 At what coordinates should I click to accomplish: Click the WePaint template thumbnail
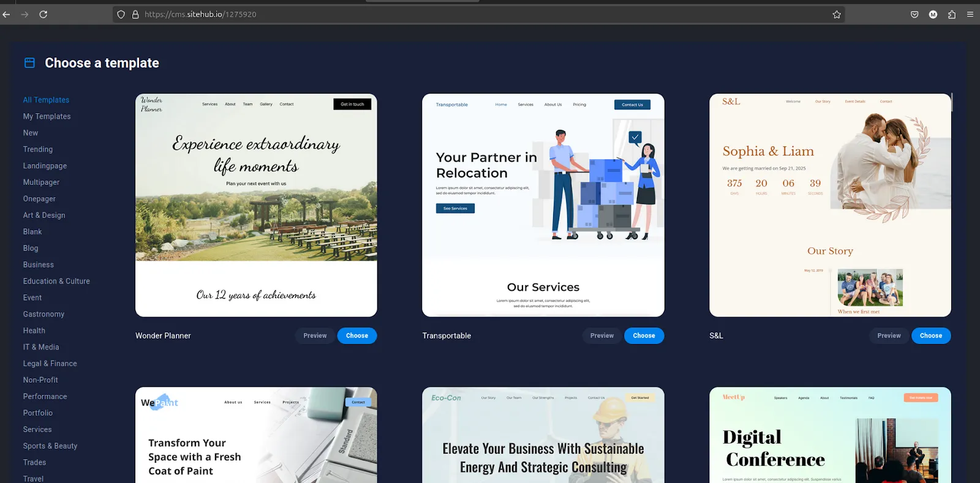[x=256, y=435]
